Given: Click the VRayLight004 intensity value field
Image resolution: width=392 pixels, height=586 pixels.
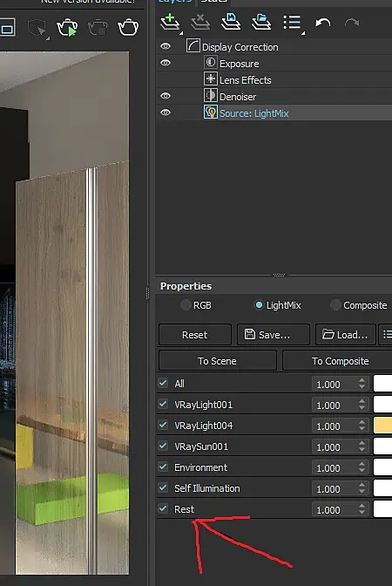Looking at the screenshot, I should 335,426.
